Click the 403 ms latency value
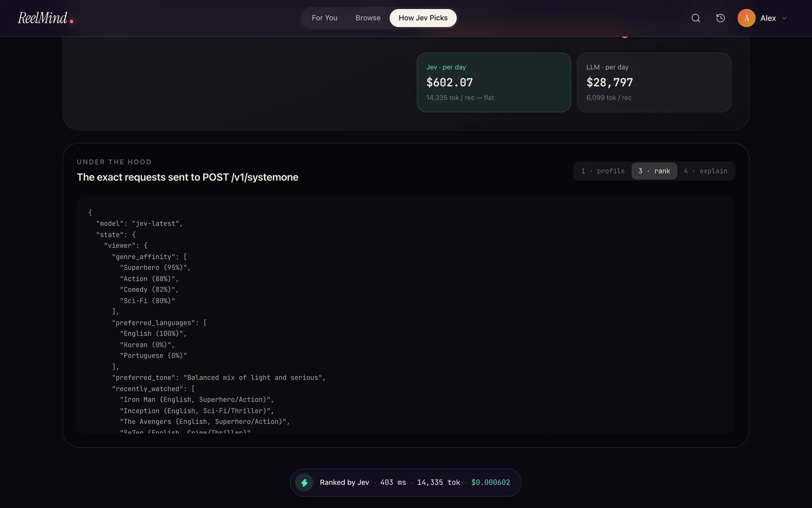The image size is (812, 508). (393, 483)
